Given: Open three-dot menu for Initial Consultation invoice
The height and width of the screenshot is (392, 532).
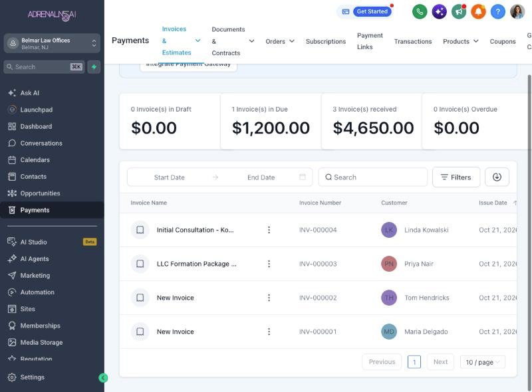Looking at the screenshot, I should [269, 230].
